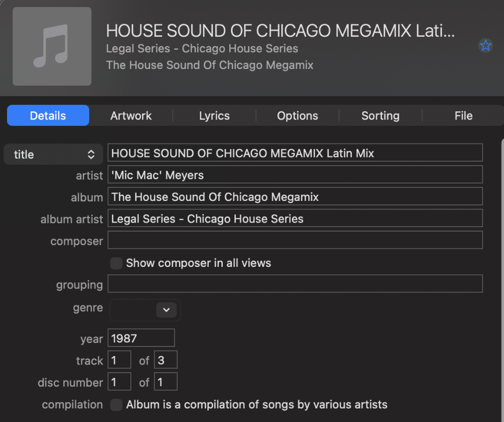Click the track number field
Viewport: 504px width, 422px height.
pos(119,360)
